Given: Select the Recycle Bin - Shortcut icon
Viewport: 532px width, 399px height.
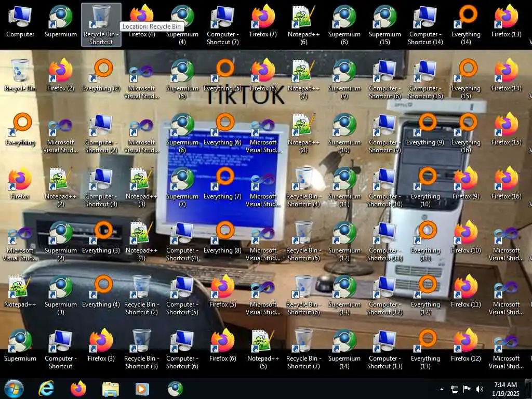Looking at the screenshot, I should point(101,24).
